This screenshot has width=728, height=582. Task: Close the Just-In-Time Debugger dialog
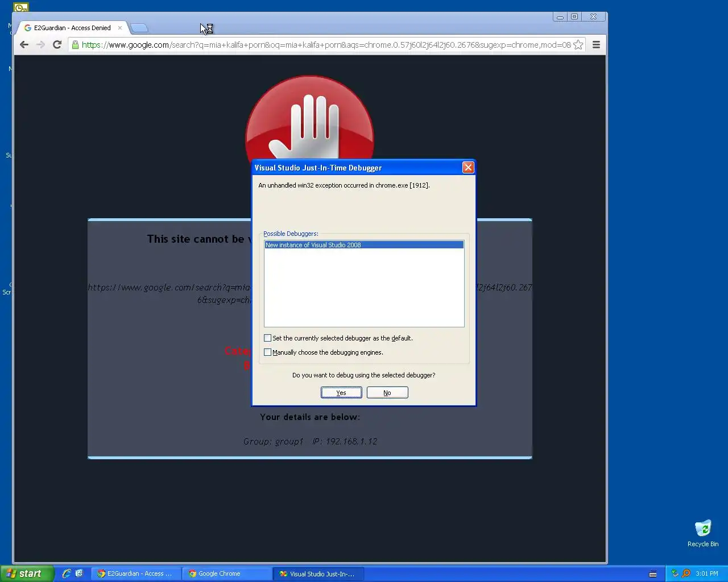pos(468,167)
